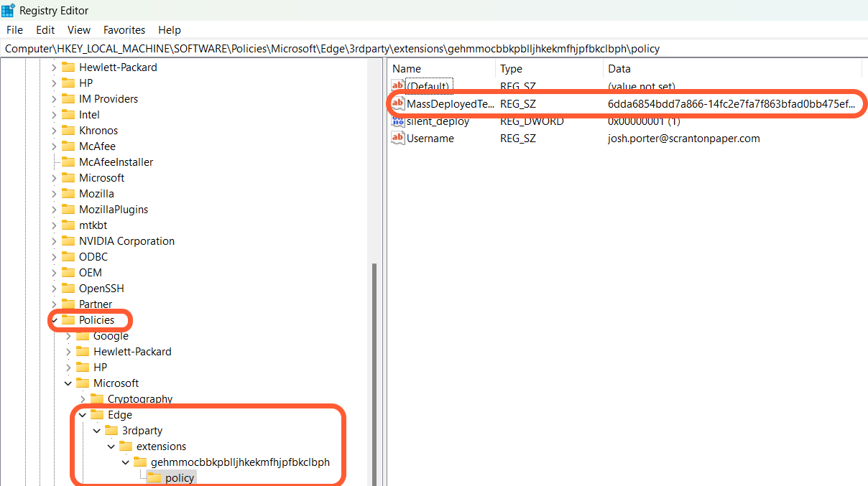The height and width of the screenshot is (486, 868).
Task: Click the silent_deploy DWORD value icon
Action: 398,121
